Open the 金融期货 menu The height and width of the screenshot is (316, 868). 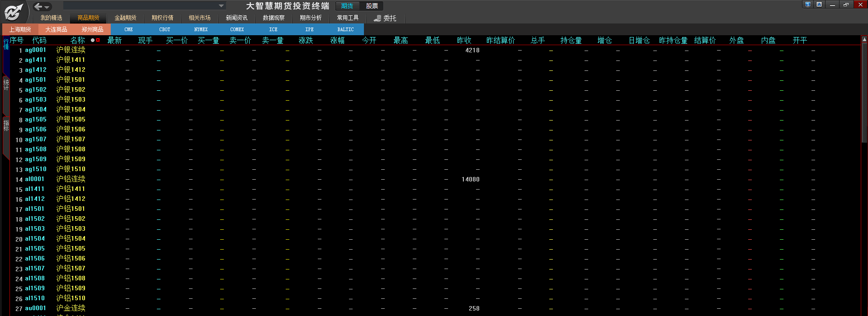[x=125, y=18]
